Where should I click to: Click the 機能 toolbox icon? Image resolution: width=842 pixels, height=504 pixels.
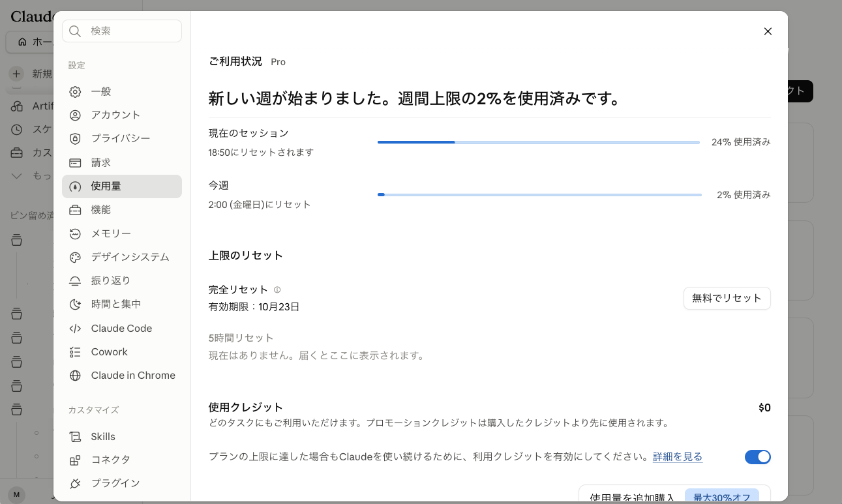tap(75, 210)
